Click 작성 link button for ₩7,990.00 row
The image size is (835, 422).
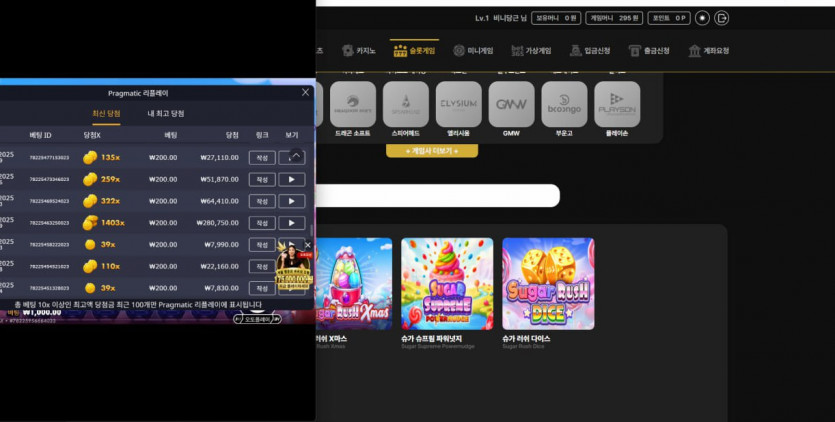[x=262, y=245]
